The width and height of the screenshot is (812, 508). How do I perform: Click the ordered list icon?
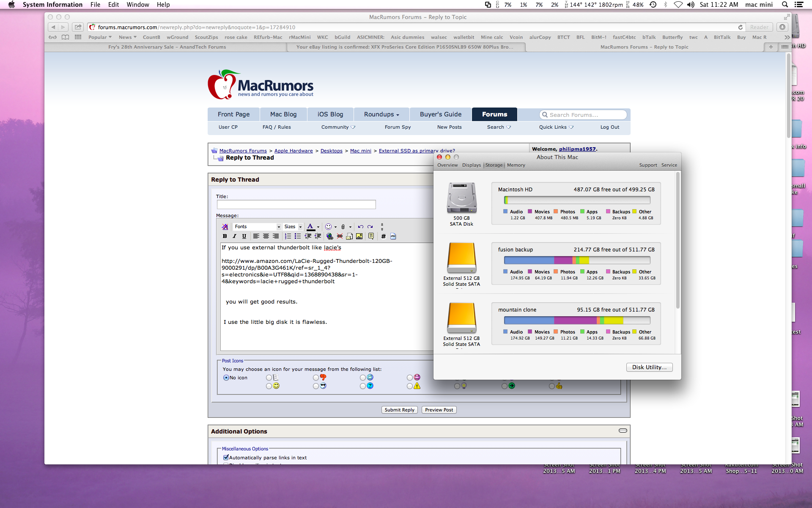[x=288, y=236]
